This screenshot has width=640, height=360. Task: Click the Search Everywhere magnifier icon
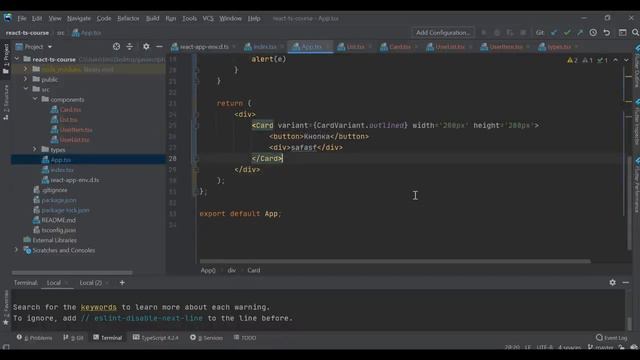tap(636, 33)
